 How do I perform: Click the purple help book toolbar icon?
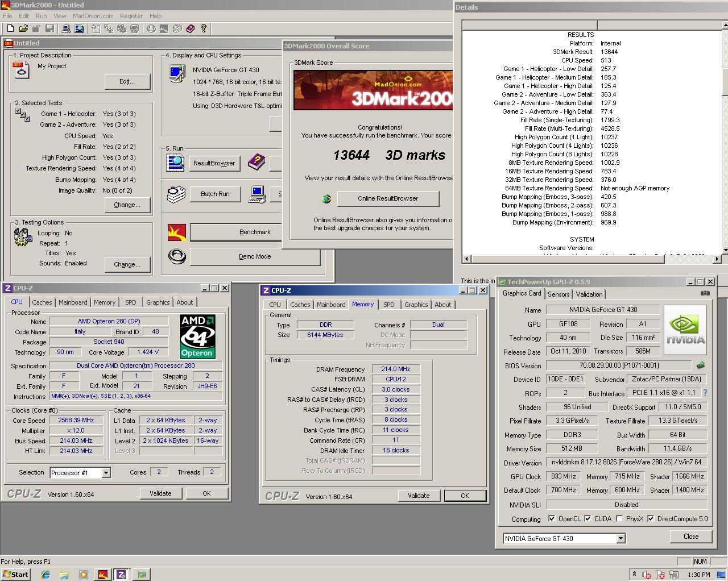[x=190, y=28]
